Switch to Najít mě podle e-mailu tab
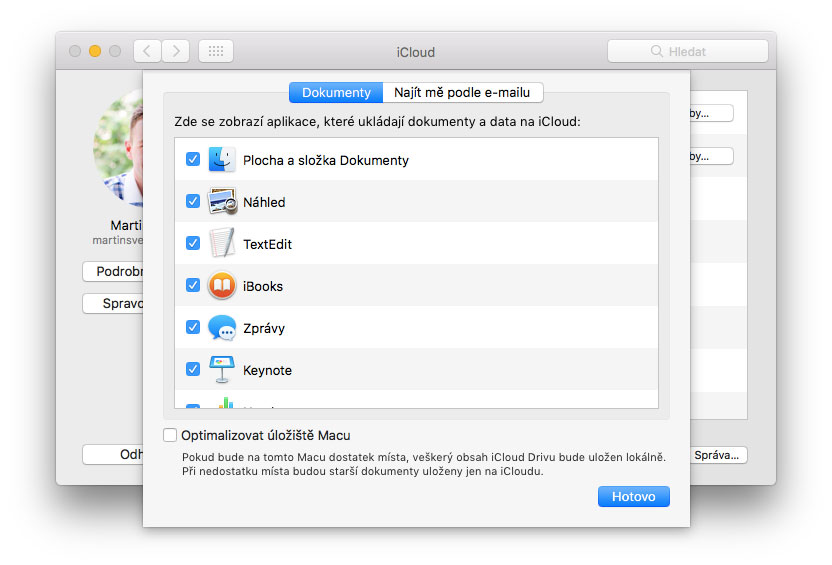This screenshot has height=565, width=832. click(462, 92)
